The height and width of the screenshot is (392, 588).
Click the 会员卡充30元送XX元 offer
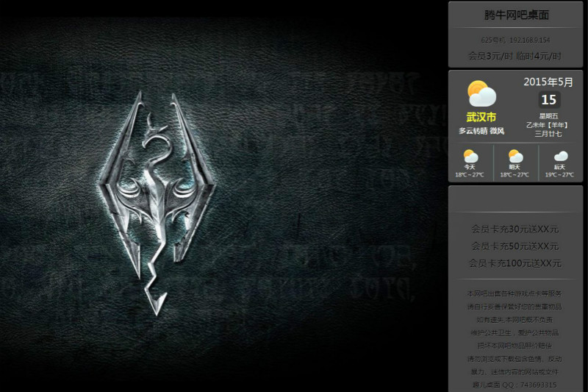click(515, 229)
